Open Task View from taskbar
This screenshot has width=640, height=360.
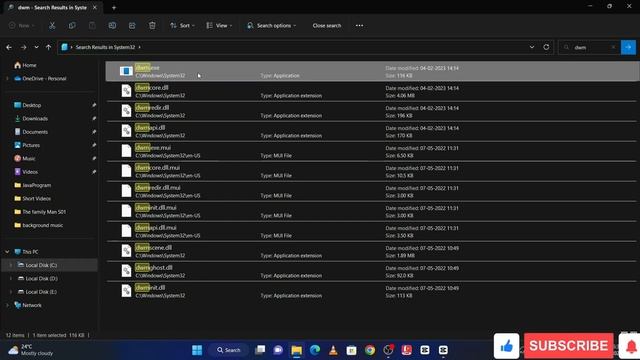(260, 350)
